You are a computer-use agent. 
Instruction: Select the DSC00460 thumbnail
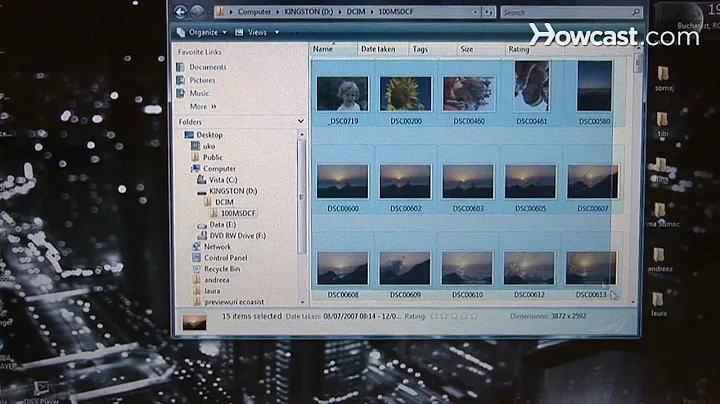(x=469, y=94)
